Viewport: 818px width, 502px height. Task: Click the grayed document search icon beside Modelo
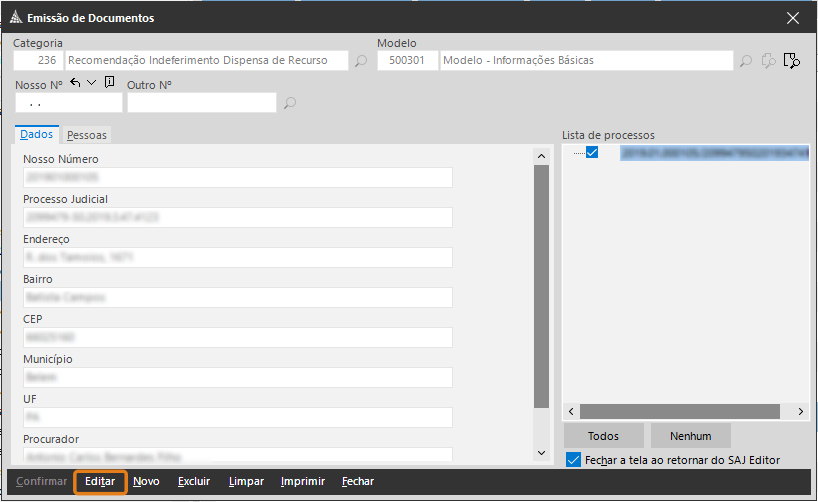point(768,61)
